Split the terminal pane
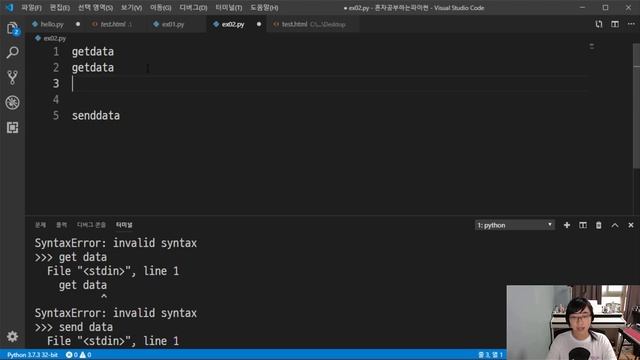This screenshot has width=640, height=360. click(583, 225)
